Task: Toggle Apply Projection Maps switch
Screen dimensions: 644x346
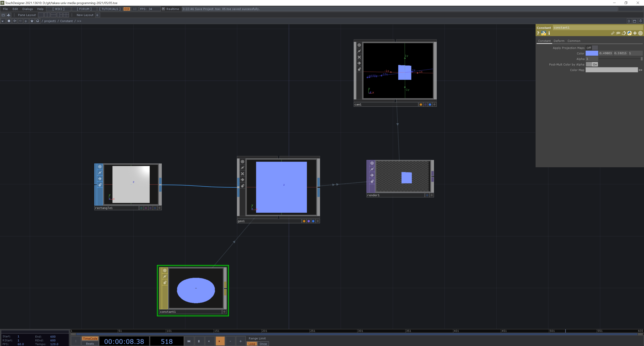Action: [592, 48]
